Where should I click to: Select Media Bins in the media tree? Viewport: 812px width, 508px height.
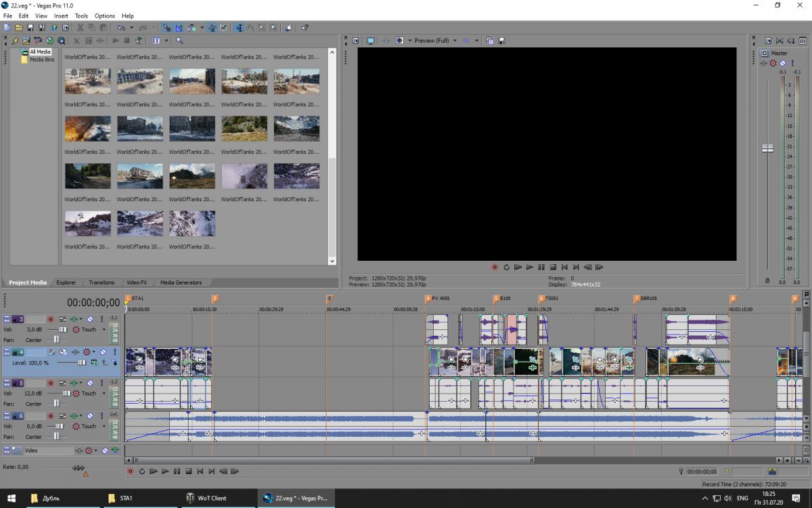click(41, 60)
